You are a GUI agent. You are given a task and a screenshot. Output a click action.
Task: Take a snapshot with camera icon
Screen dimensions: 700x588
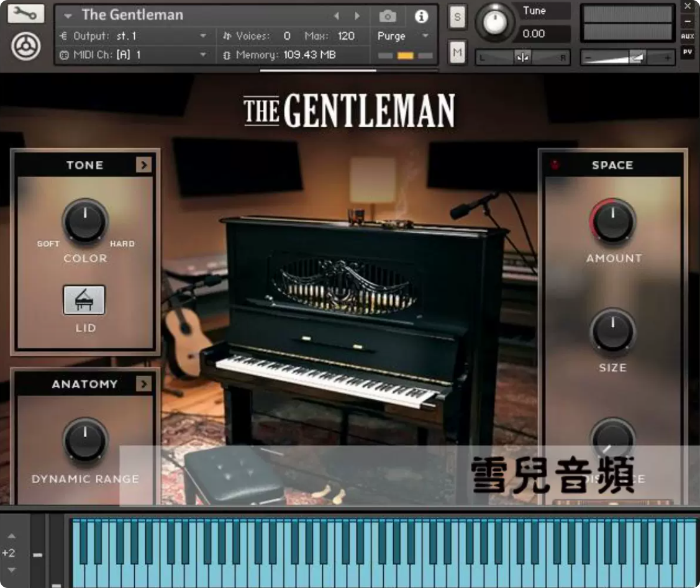coord(388,17)
